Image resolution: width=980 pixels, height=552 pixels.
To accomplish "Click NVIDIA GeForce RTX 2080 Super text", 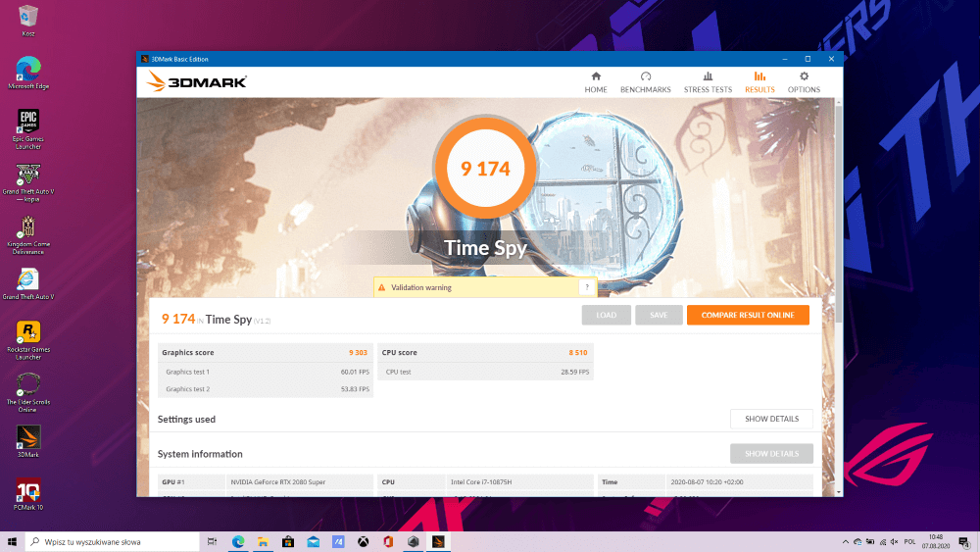I will [x=278, y=482].
